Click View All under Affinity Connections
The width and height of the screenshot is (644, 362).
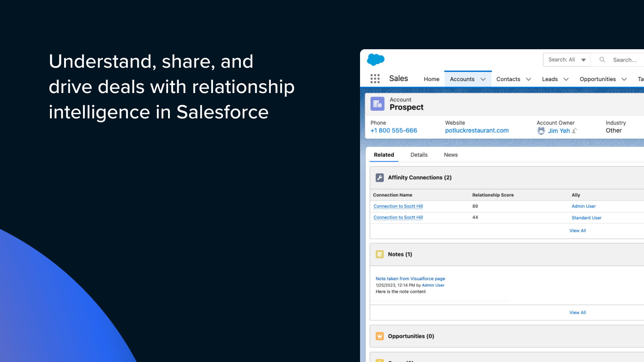[x=577, y=231]
